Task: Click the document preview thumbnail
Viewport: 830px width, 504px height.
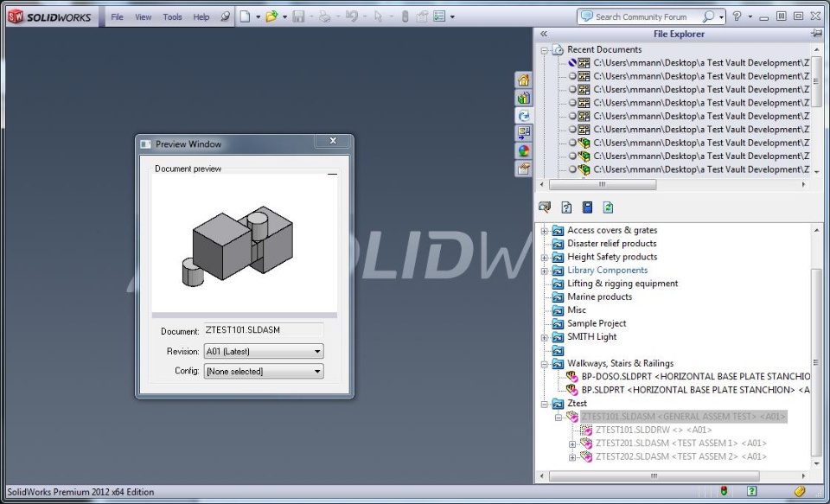Action: pyautogui.click(x=244, y=243)
